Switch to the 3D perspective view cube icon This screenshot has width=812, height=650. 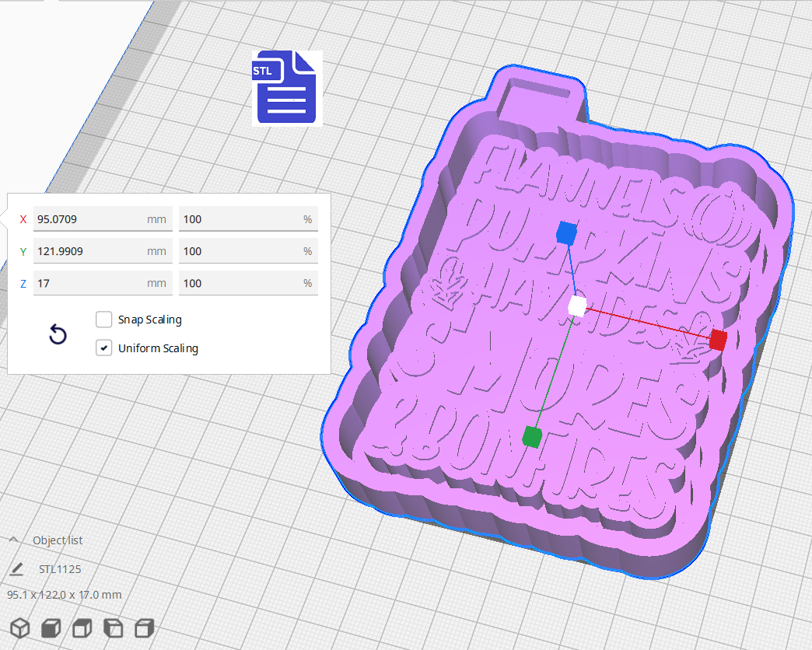[19, 627]
